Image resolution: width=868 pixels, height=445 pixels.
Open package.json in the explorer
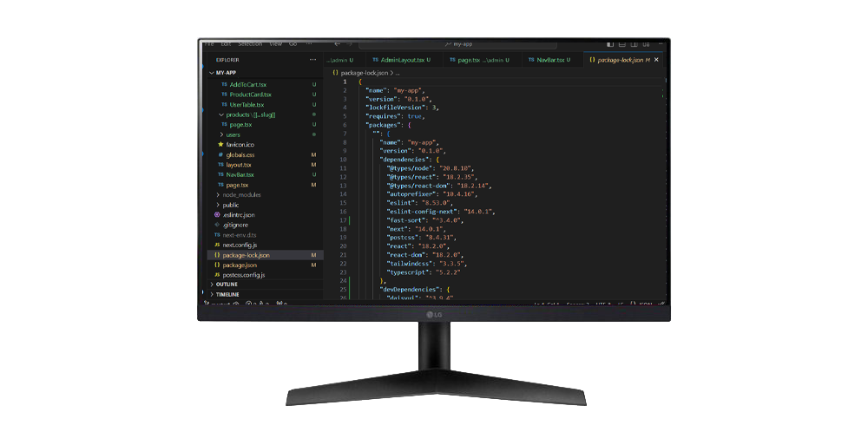click(265, 265)
